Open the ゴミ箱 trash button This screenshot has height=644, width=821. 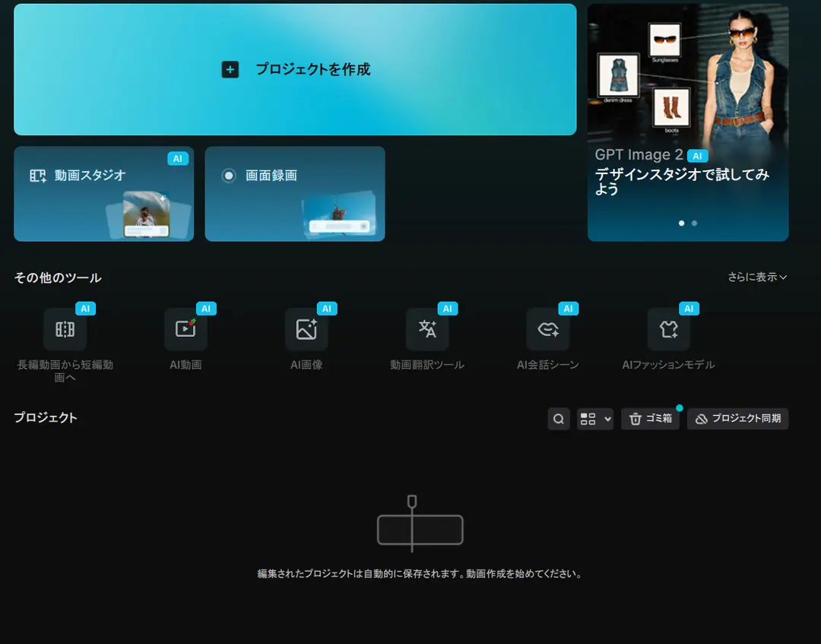[x=650, y=419]
